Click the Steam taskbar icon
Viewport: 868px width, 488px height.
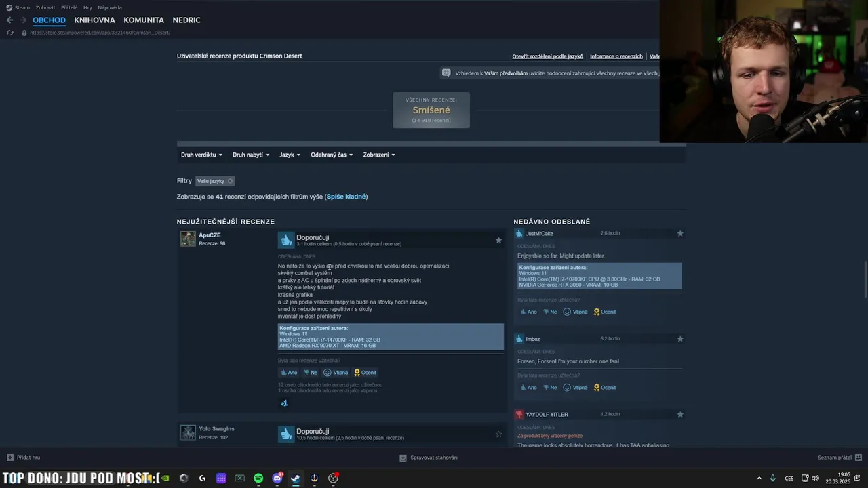click(296, 478)
